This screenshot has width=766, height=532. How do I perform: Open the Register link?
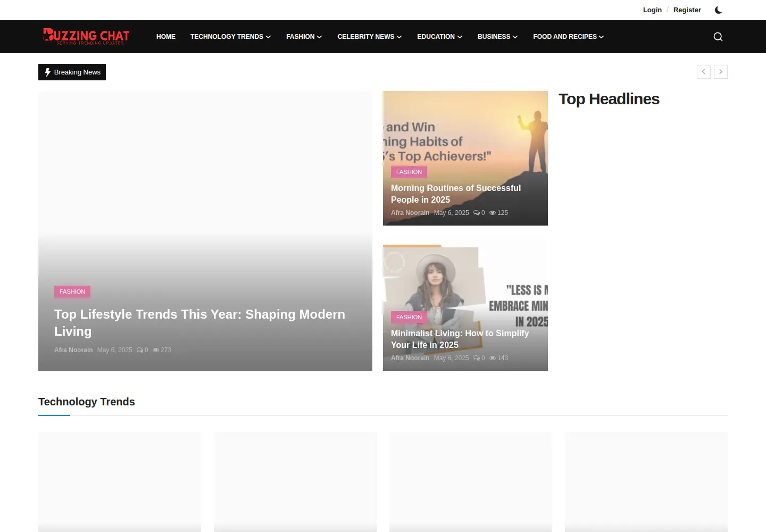[x=687, y=10]
